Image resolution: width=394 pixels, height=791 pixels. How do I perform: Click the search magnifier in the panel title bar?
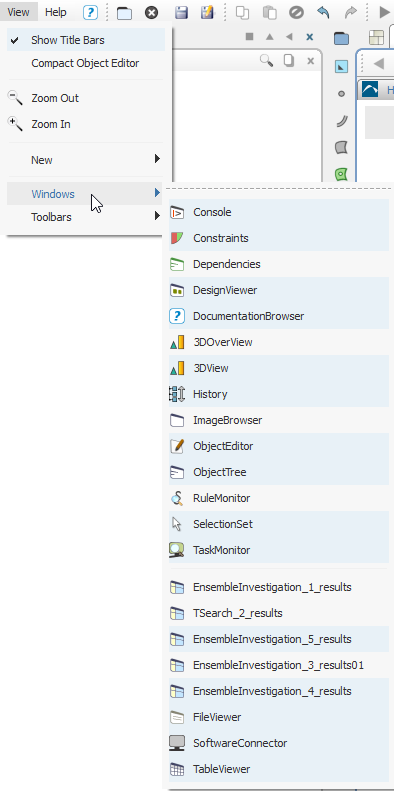266,61
